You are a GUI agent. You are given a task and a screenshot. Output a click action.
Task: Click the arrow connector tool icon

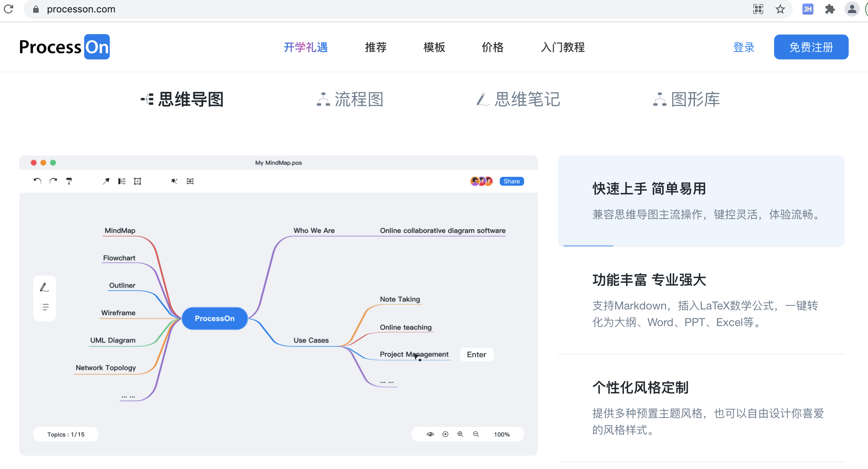click(x=106, y=181)
